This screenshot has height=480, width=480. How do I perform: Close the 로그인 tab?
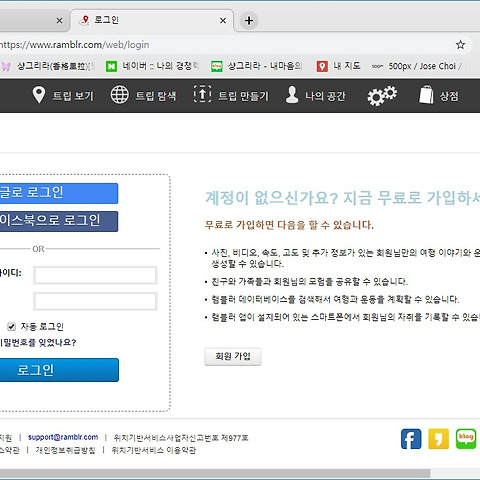click(223, 21)
